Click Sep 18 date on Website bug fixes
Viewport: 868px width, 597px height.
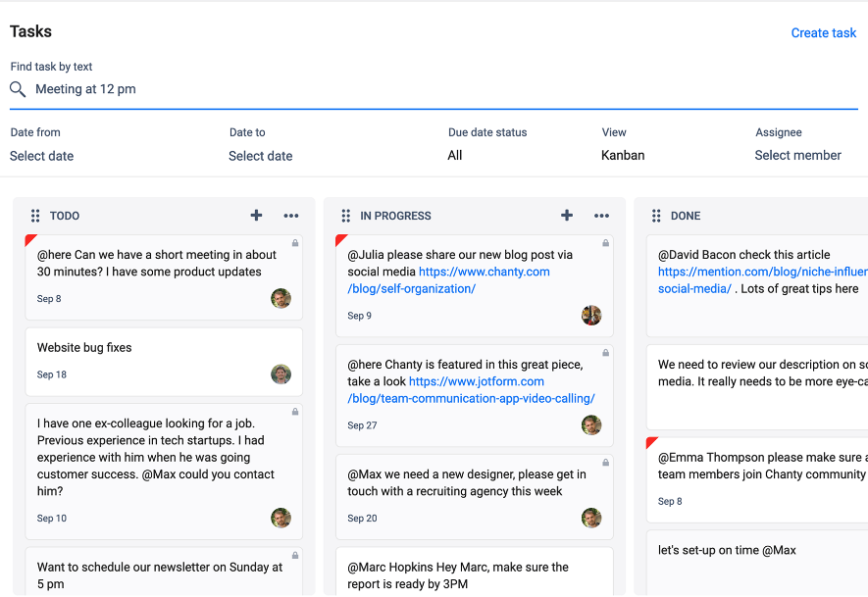coord(51,374)
